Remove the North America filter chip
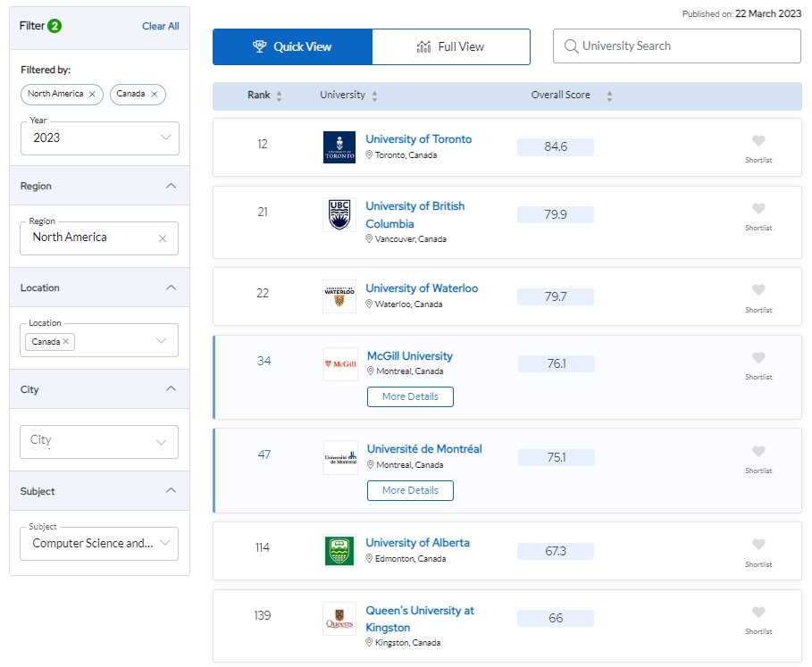812x667 pixels. click(92, 94)
